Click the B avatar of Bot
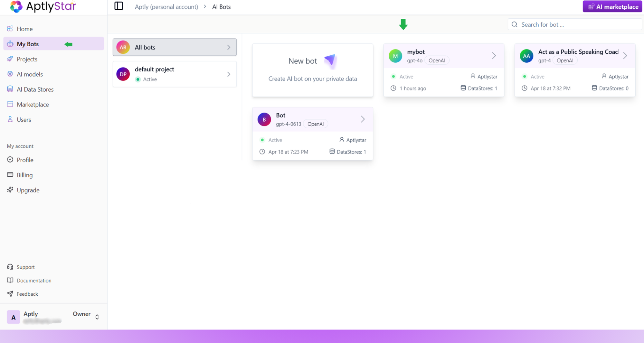 click(x=264, y=119)
